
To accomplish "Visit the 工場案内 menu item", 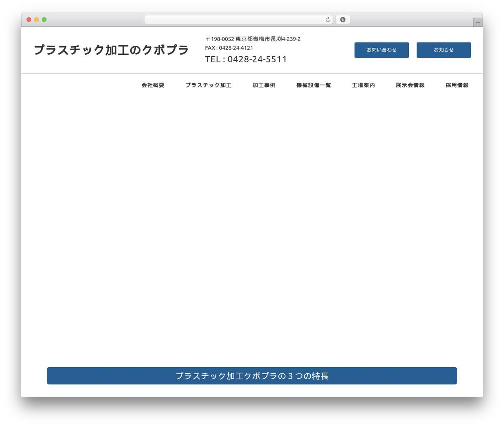I will point(363,85).
